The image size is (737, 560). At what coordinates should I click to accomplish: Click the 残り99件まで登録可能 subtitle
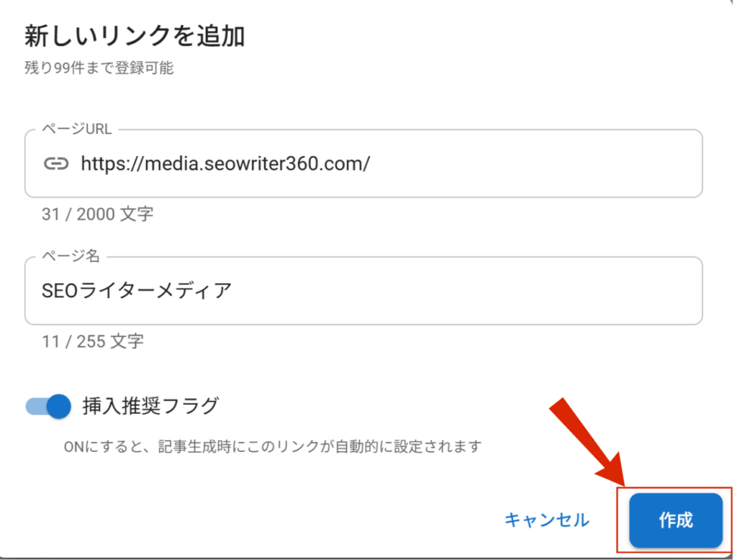99,69
